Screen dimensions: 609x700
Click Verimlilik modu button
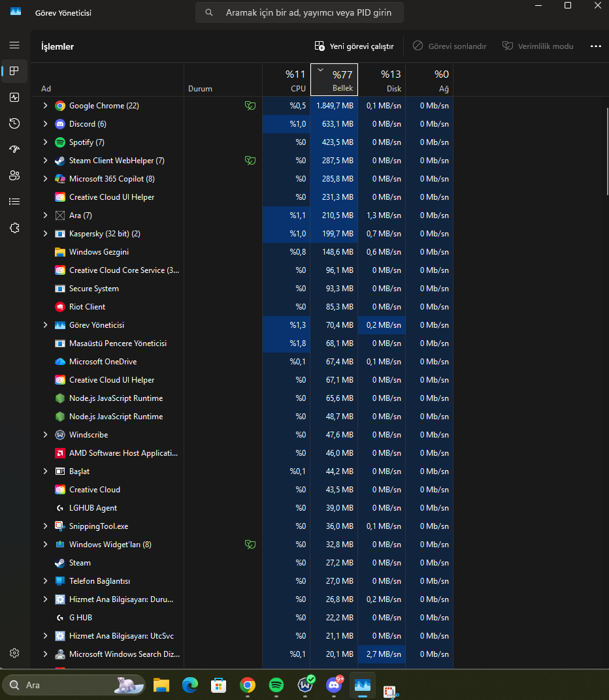538,46
